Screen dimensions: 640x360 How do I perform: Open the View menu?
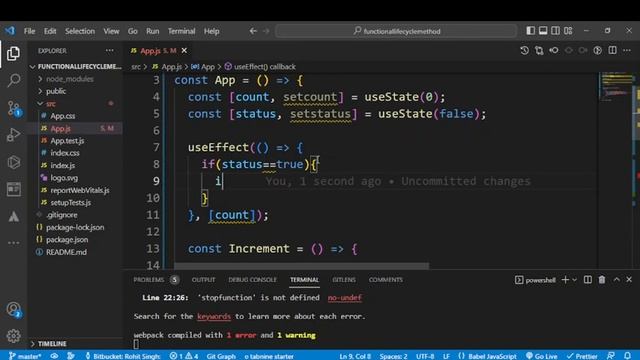pyautogui.click(x=111, y=31)
